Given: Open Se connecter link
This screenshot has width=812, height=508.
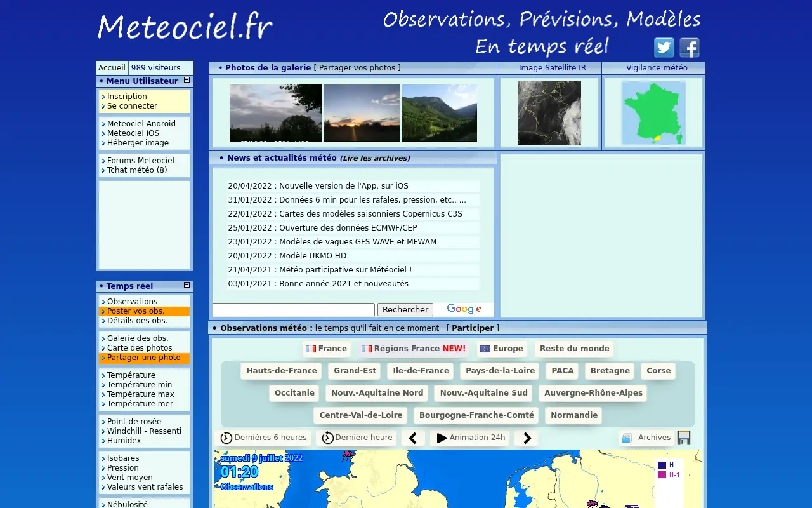Looking at the screenshot, I should tap(132, 106).
